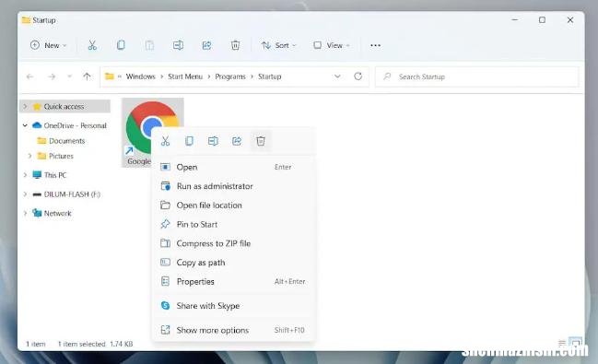
Task: Click the Rename icon in the toolbar
Action: click(x=178, y=45)
